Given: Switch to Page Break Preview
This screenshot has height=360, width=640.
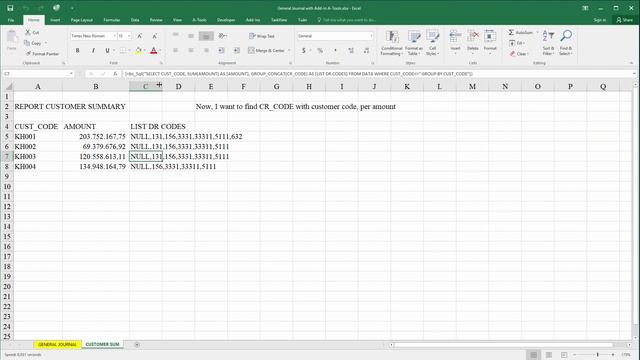Looking at the screenshot, I should pos(564,355).
